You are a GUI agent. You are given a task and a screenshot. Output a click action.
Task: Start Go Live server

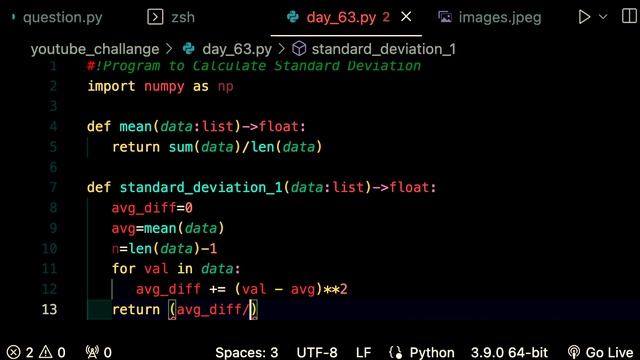coord(600,352)
